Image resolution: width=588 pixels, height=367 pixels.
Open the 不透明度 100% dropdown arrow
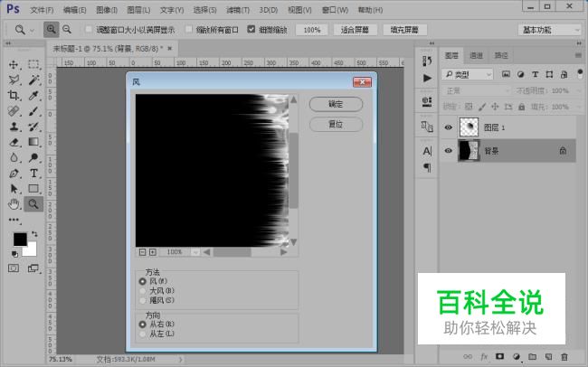(578, 90)
